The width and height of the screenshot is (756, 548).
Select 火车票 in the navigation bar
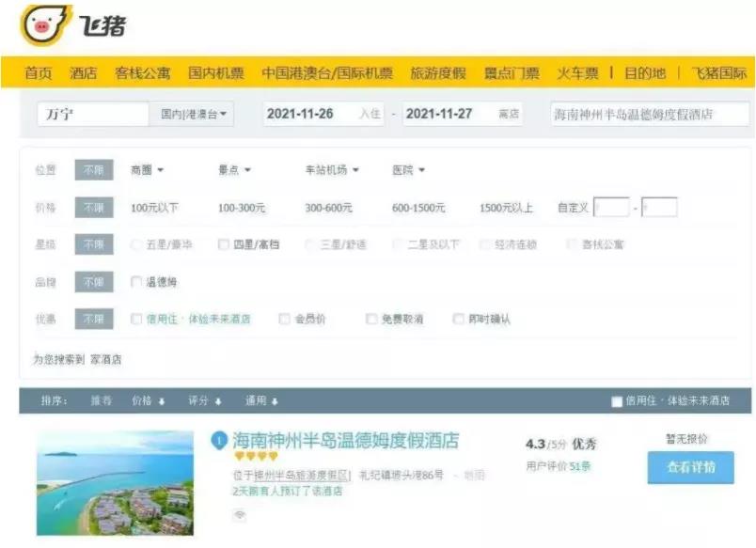[577, 72]
